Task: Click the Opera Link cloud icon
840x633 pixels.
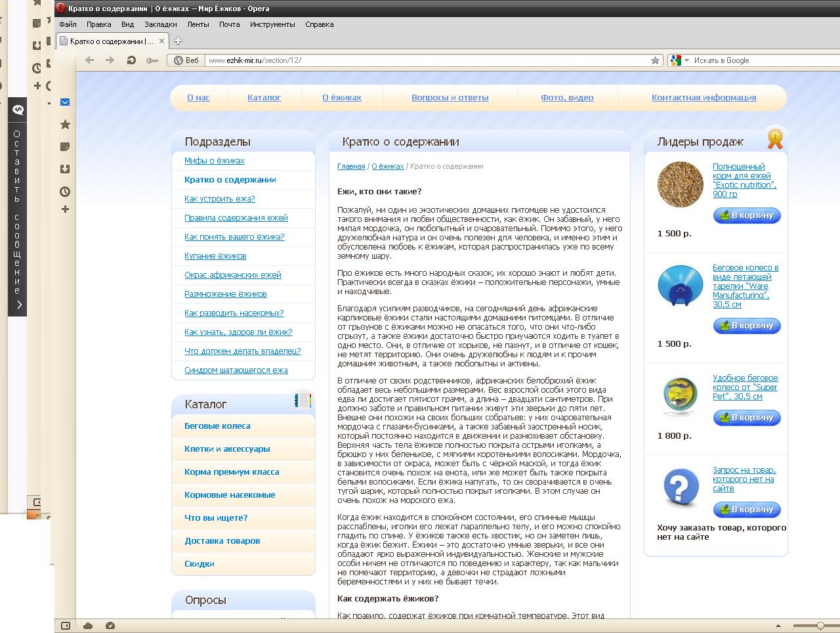Action: (x=88, y=626)
